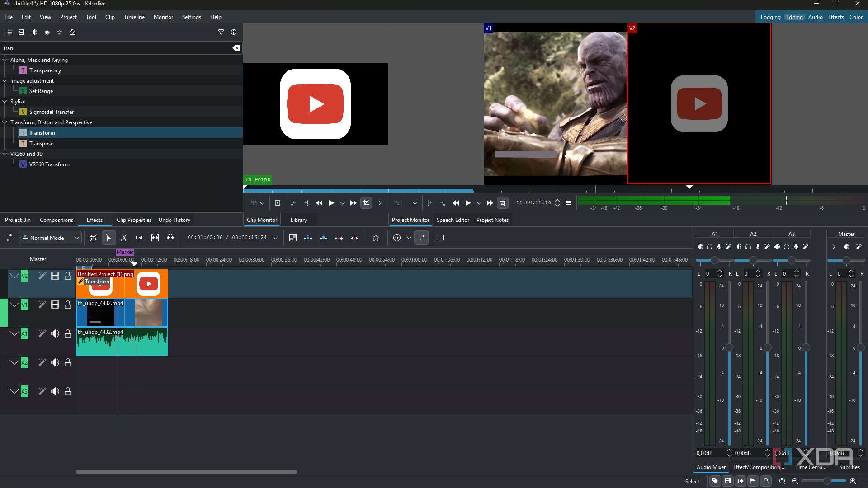Click Clip Monitor set zone in icon
Viewport: 868px width, 488px height.
tap(293, 203)
